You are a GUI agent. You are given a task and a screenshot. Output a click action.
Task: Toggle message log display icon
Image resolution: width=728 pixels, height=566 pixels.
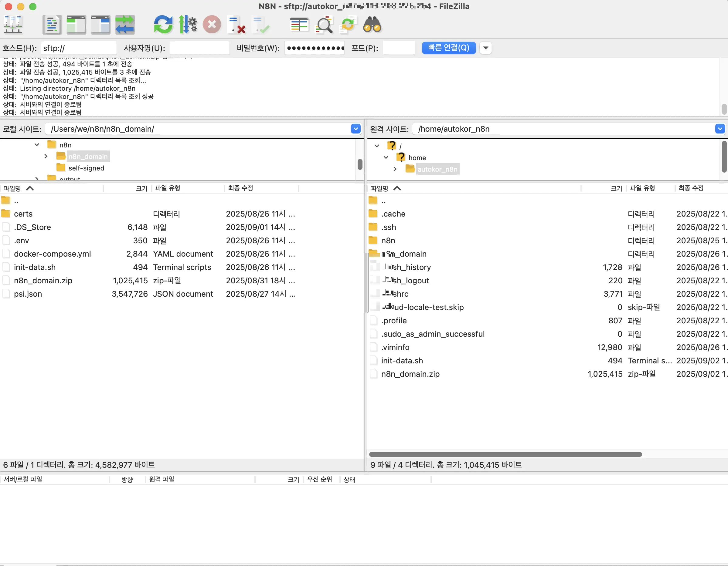(52, 25)
